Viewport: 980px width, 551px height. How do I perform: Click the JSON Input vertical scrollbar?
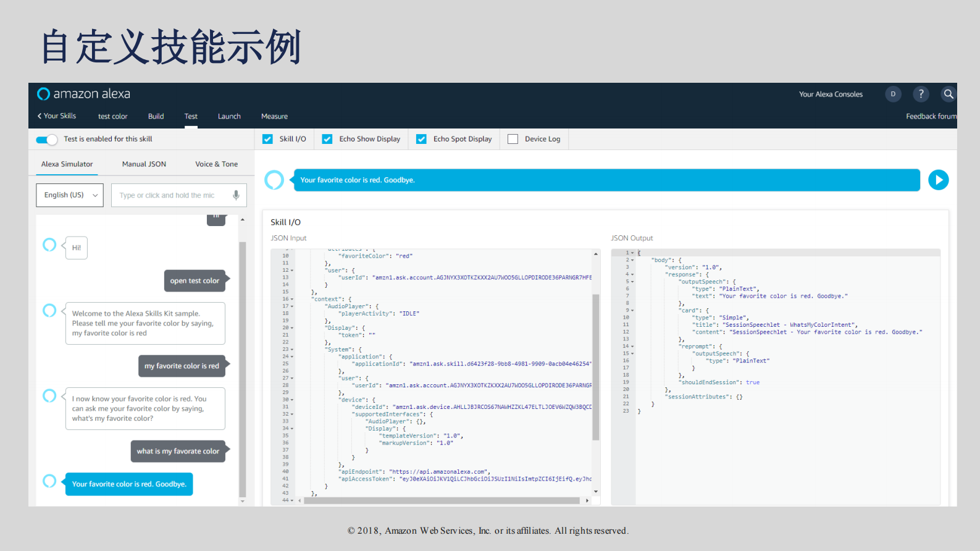(x=596, y=367)
